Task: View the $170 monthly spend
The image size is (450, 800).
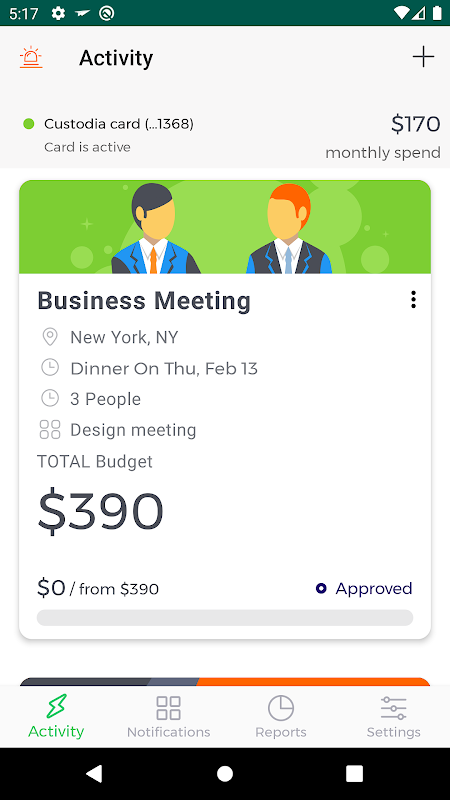Action: click(x=383, y=137)
